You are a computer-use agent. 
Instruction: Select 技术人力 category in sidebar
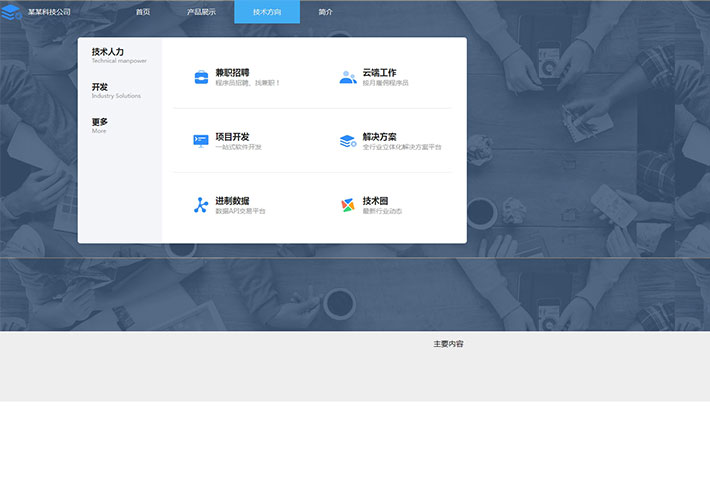click(108, 52)
